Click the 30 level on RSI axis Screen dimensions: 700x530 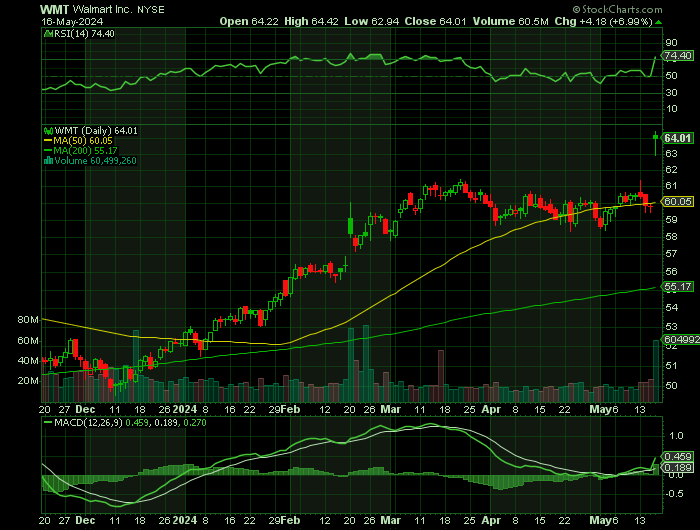tap(671, 92)
